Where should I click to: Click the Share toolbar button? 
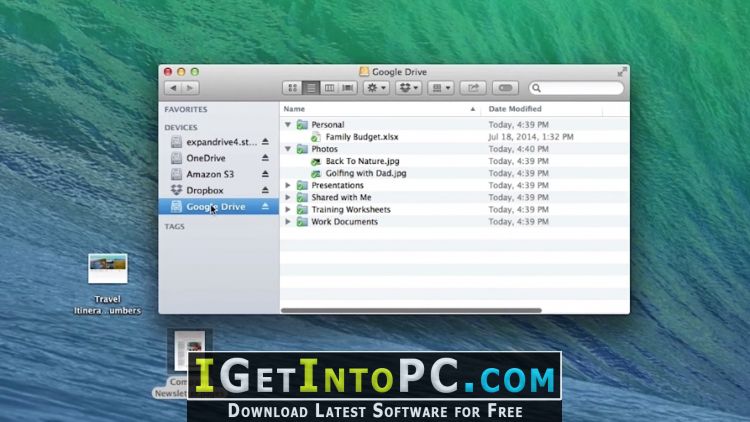pos(473,88)
